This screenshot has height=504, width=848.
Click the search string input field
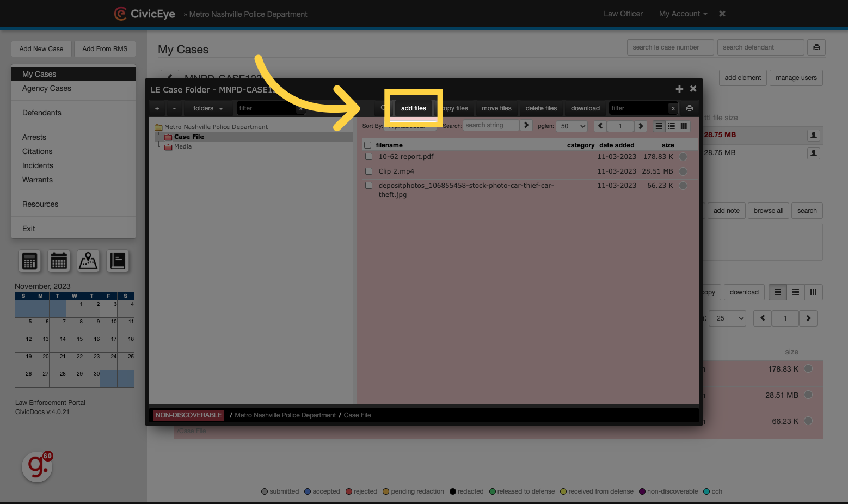tap(491, 125)
